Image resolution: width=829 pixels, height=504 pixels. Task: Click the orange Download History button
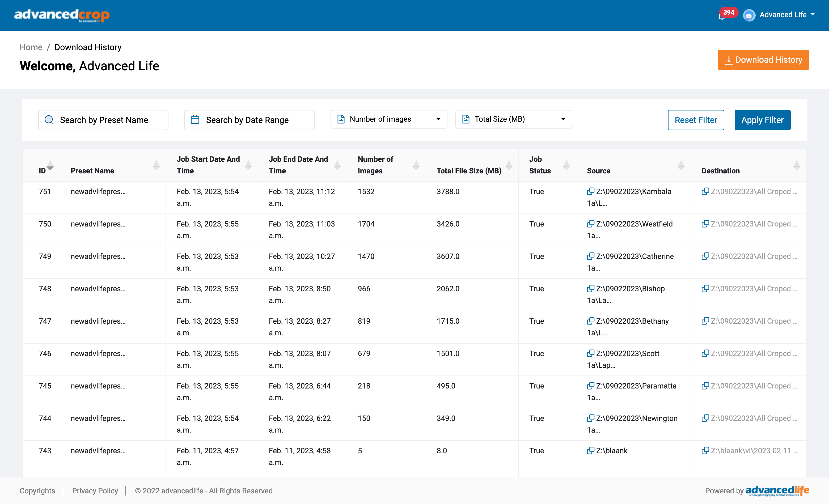coord(763,59)
